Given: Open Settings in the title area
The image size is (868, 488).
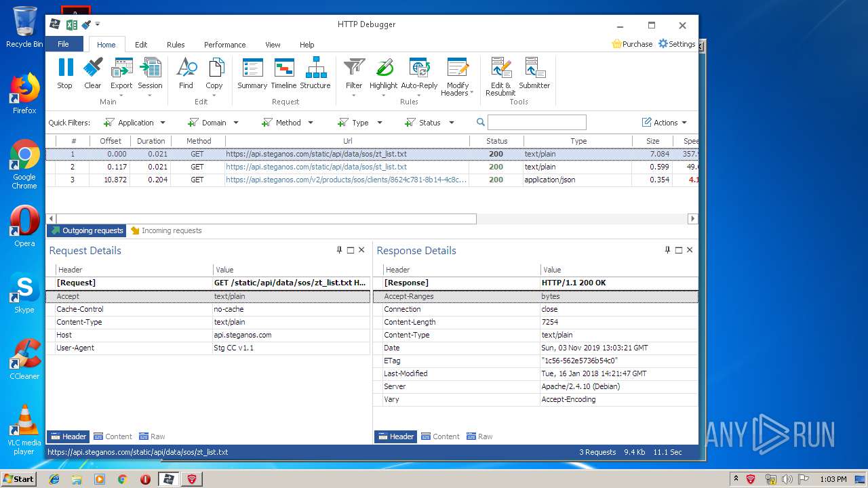Looking at the screenshot, I should pos(677,44).
